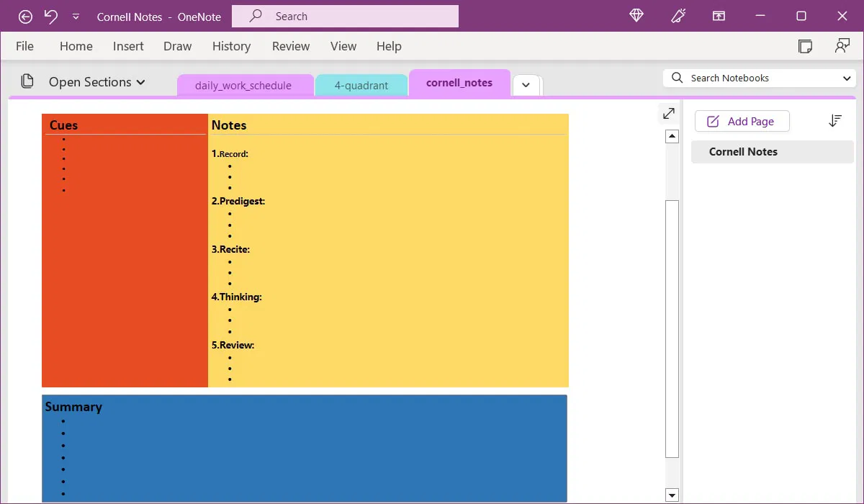
Task: Expand the quick access toolbar chevron
Action: point(75,16)
